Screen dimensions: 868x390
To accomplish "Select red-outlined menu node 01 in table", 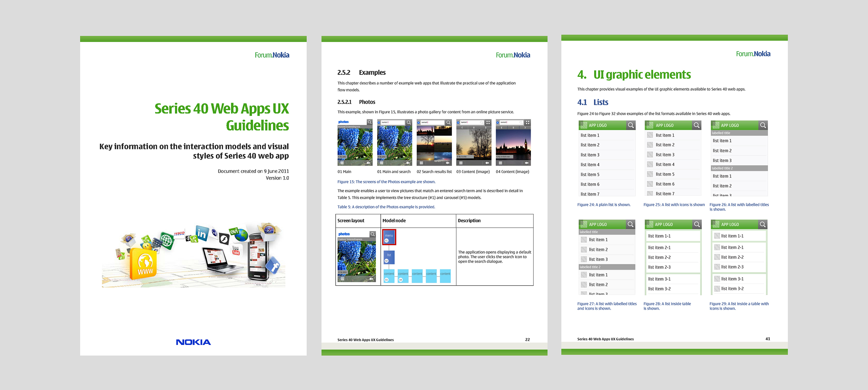I will point(389,237).
